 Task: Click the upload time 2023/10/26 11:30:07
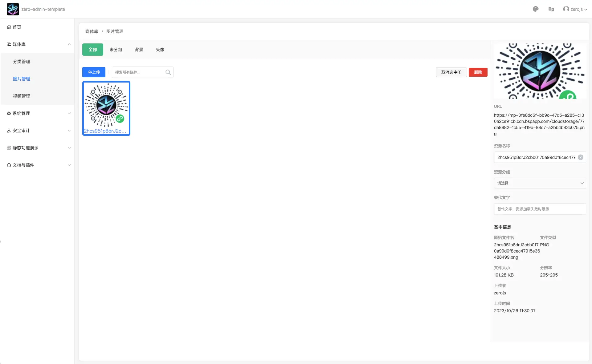(x=515, y=311)
